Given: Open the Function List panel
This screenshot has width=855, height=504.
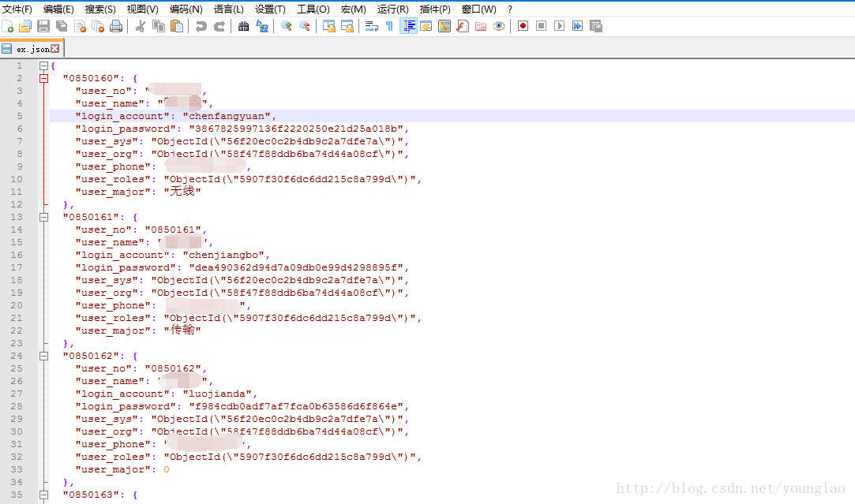Looking at the screenshot, I should pos(463,26).
